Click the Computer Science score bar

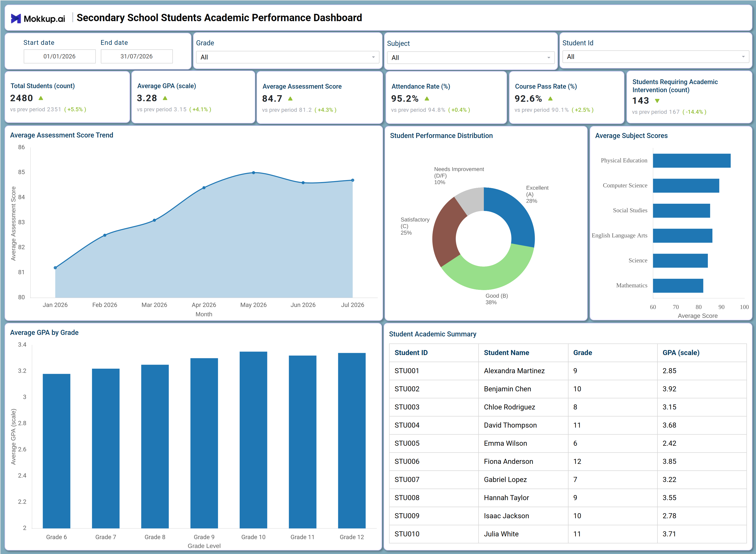(686, 185)
